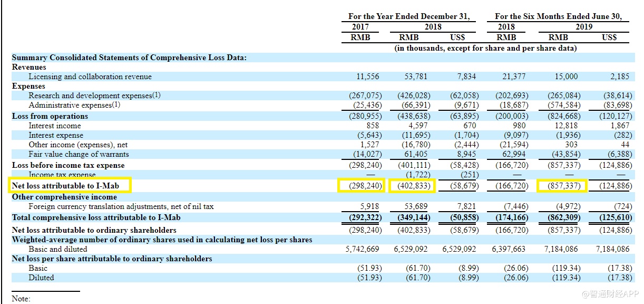644x304 pixels.
Task: Click the "Fair value change of warrants" label
Action: click(x=79, y=154)
